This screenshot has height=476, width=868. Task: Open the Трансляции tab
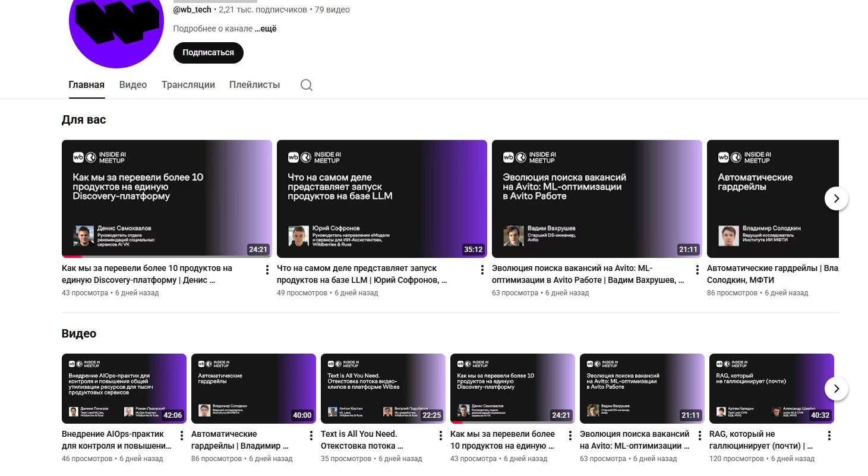(188, 84)
